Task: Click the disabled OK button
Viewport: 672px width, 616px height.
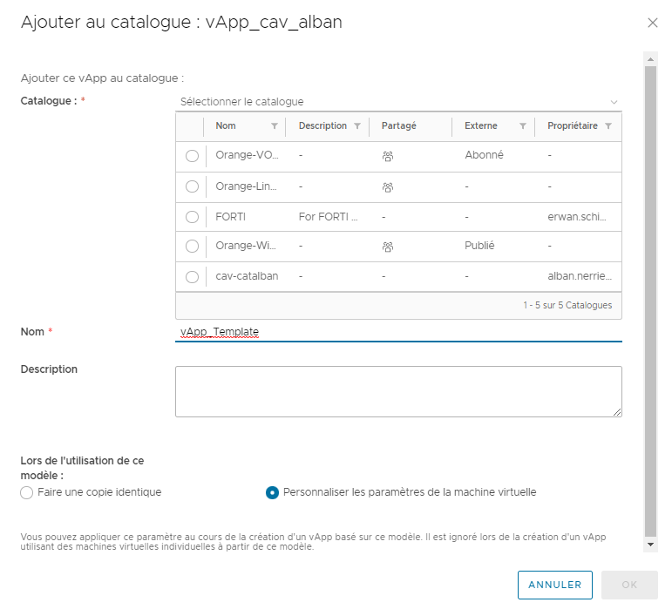Action: coord(629,585)
